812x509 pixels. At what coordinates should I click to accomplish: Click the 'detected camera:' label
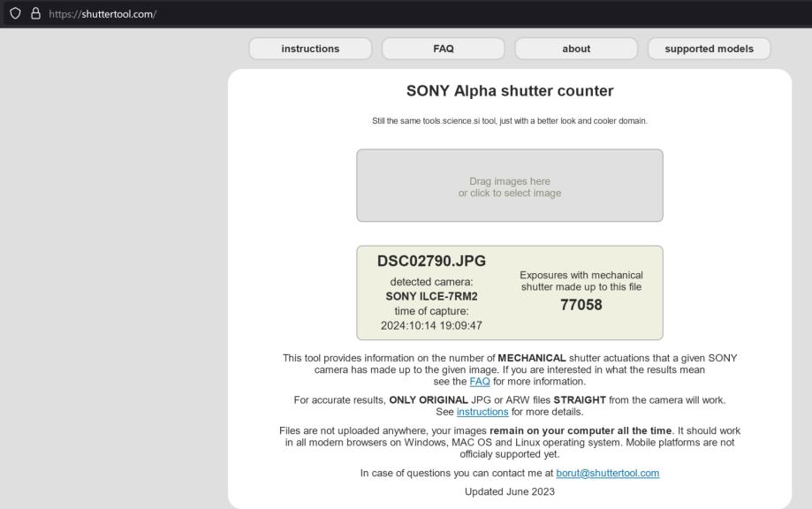click(431, 282)
